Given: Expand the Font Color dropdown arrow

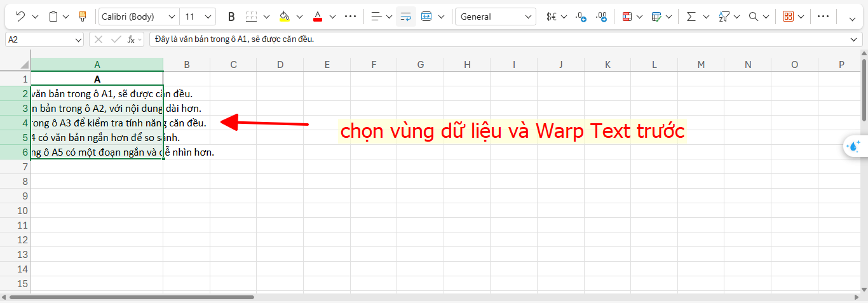Looking at the screenshot, I should pyautogui.click(x=332, y=17).
